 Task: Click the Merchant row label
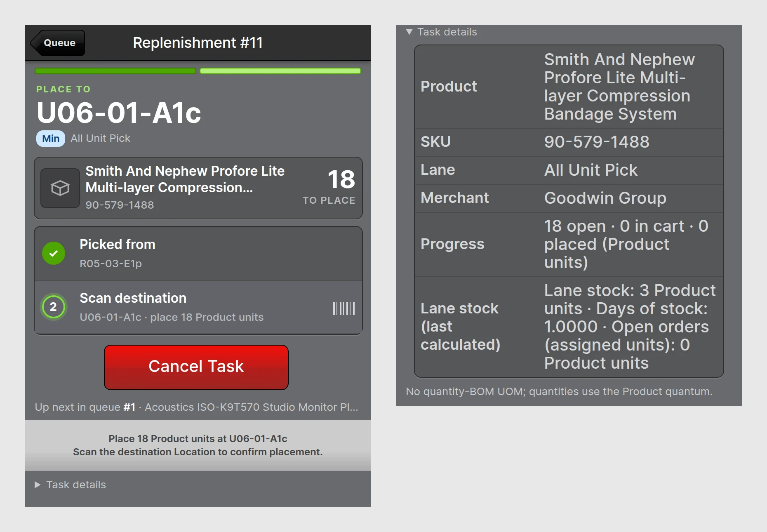point(455,198)
